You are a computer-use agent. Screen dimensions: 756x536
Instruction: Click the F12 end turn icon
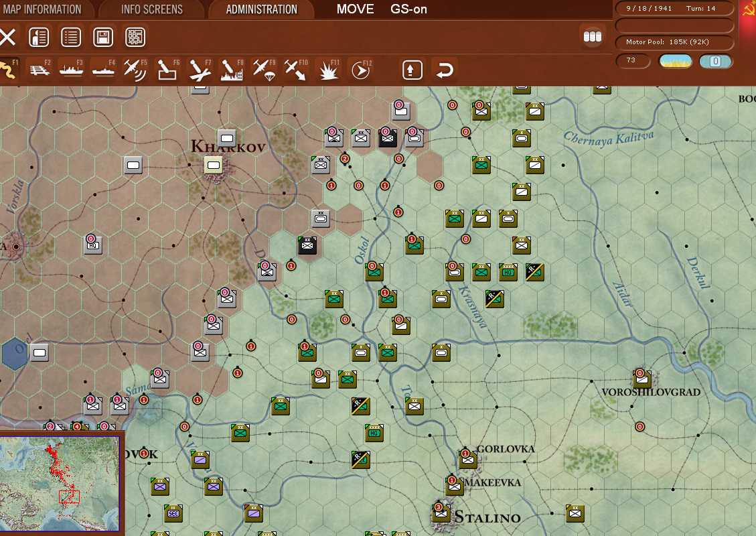coord(361,70)
